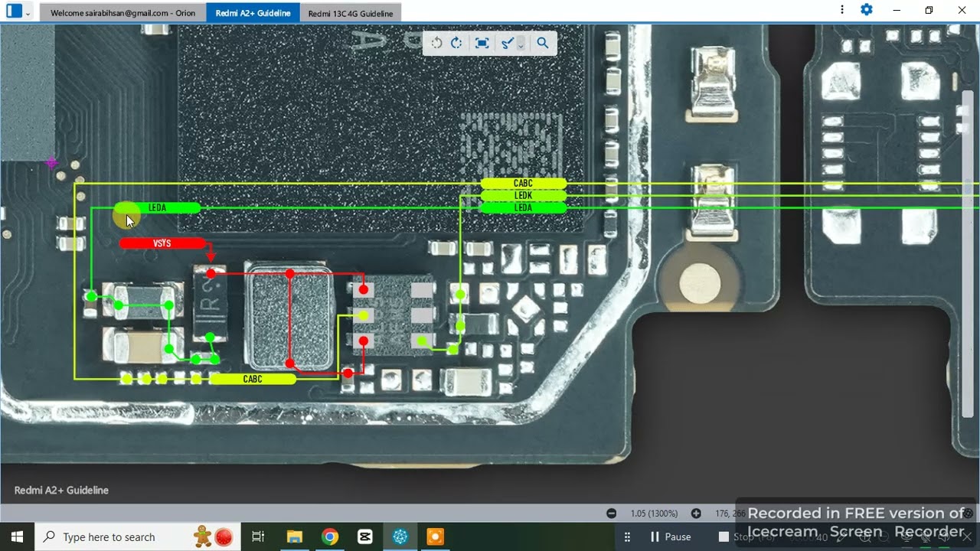Open the CapCut taskbar icon
Viewport: 980px width, 551px height.
365,536
